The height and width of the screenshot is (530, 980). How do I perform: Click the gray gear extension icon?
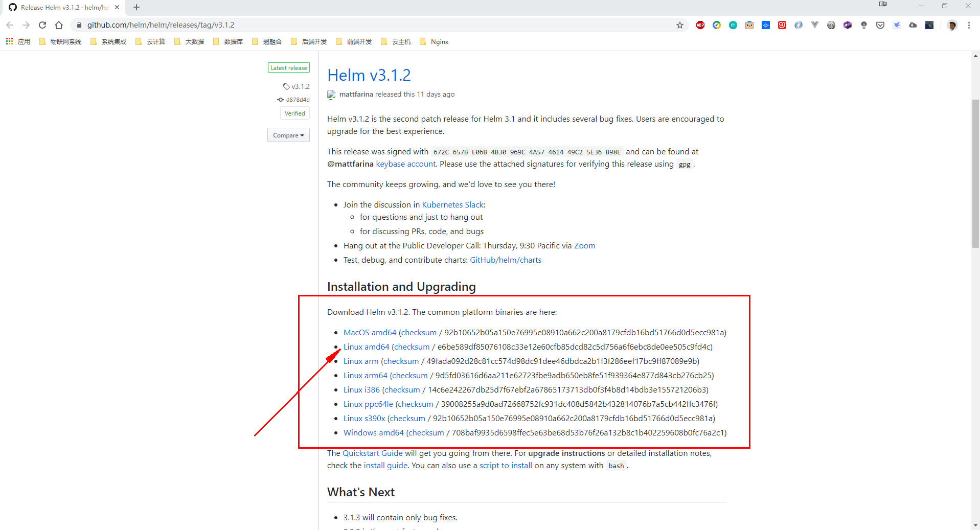(831, 25)
